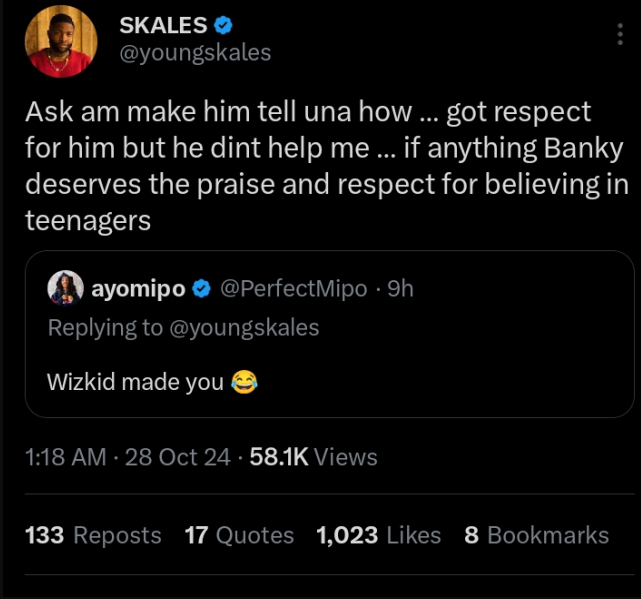Click the SKALES display name
This screenshot has width=641, height=599.
pos(162,26)
